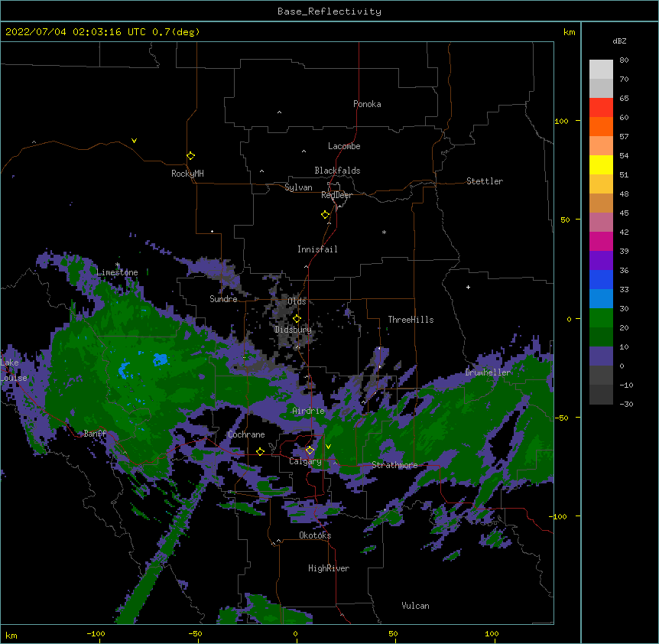This screenshot has width=659, height=644.
Task: Click the Didsbury town label
Action: point(293,330)
